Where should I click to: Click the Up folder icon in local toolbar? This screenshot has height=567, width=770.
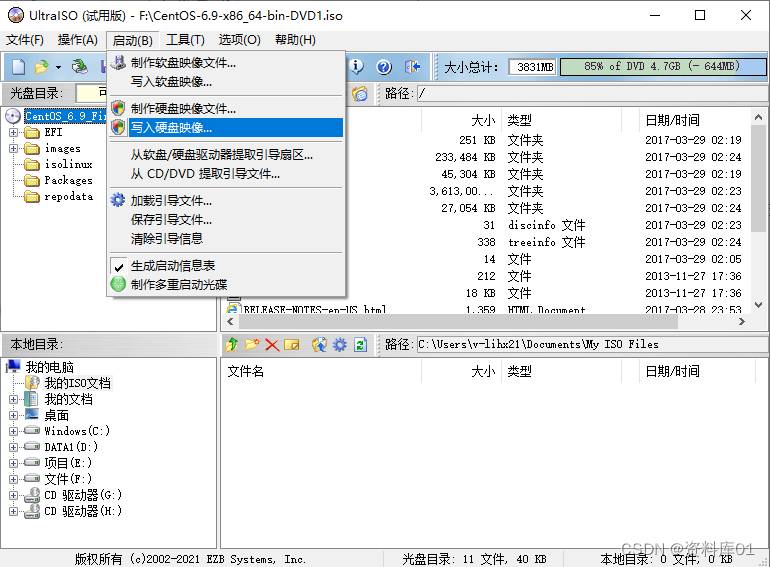[x=232, y=345]
